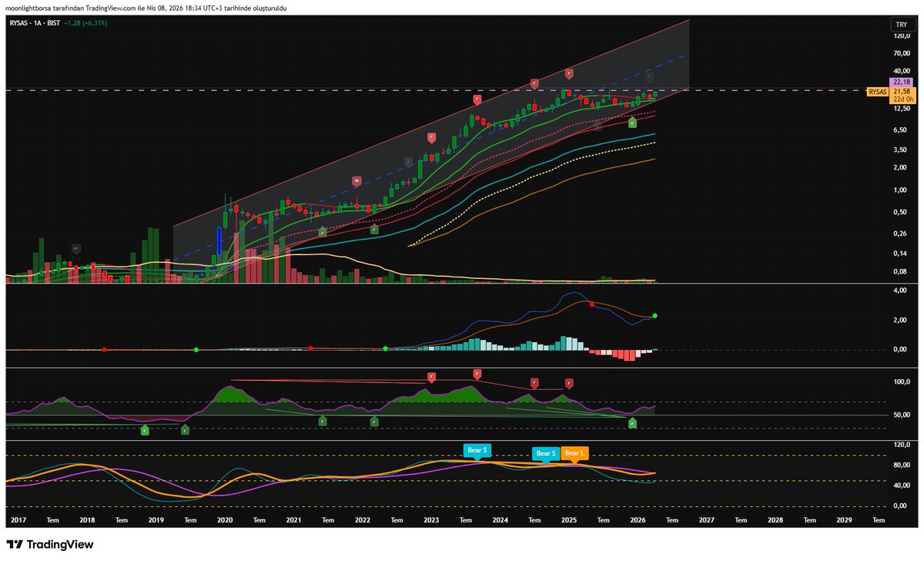
Task: Click the blue candle in 2020
Action: pyautogui.click(x=219, y=240)
